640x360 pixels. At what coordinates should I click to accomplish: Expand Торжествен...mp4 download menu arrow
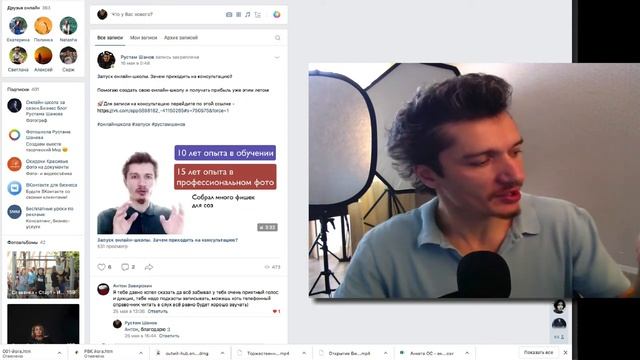(304, 353)
